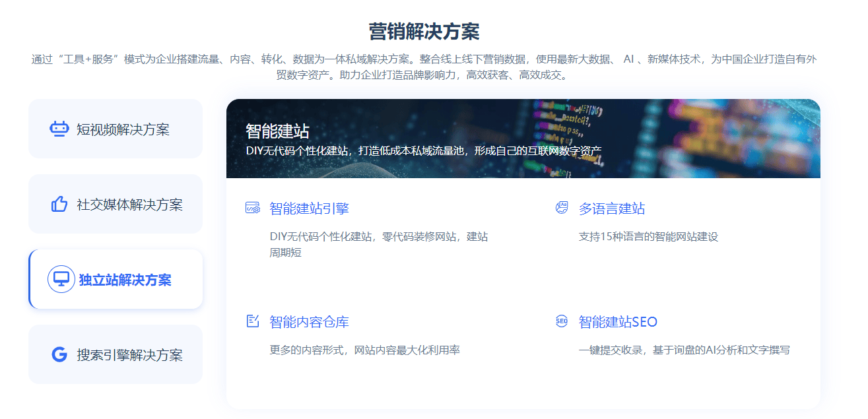Click the 营销解决方案 page heading
868x419 pixels.
[x=424, y=32]
